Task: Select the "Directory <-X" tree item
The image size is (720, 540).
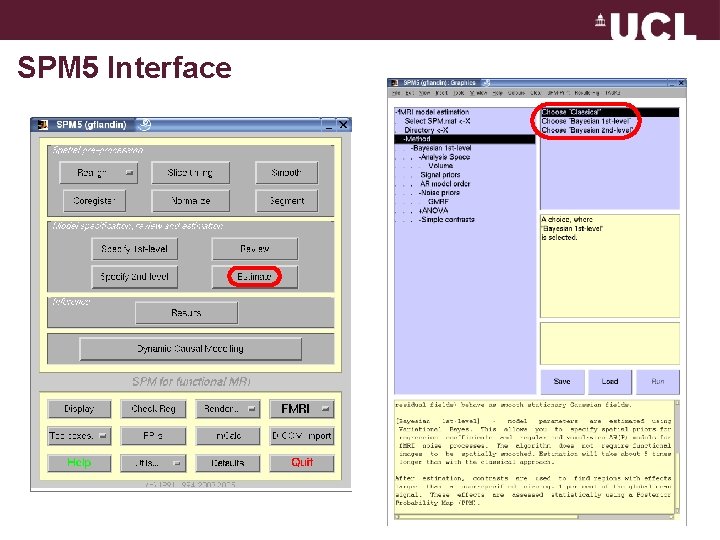Action: click(x=426, y=130)
